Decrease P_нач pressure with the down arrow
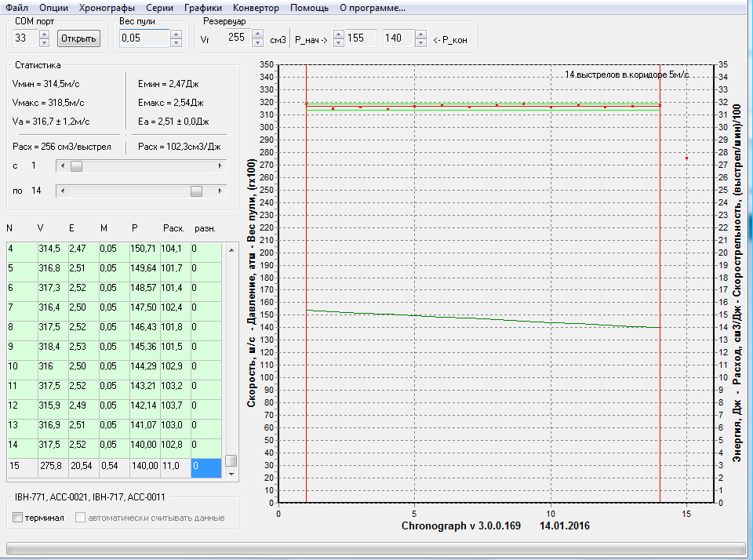Viewport: 753px width, 560px height. (338, 42)
